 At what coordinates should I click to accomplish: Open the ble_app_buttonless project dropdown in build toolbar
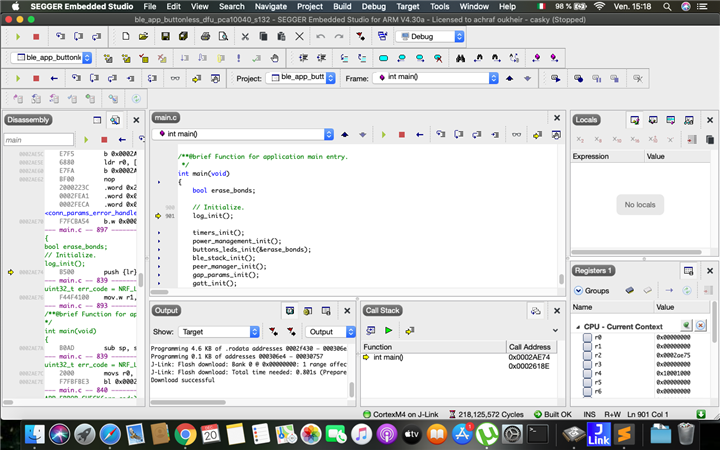click(x=51, y=58)
